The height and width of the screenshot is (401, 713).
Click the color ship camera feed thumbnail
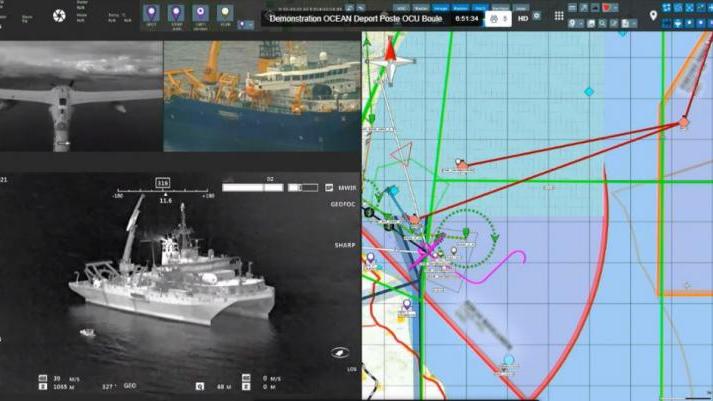click(262, 96)
